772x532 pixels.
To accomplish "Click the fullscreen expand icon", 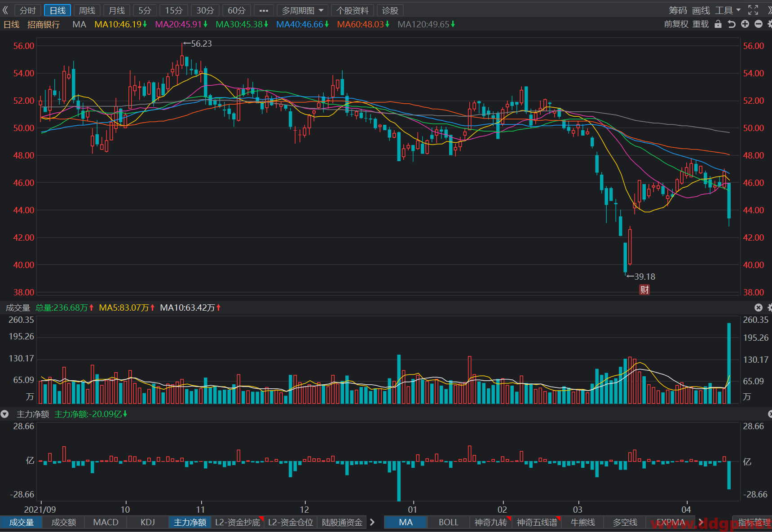I will (x=753, y=10).
